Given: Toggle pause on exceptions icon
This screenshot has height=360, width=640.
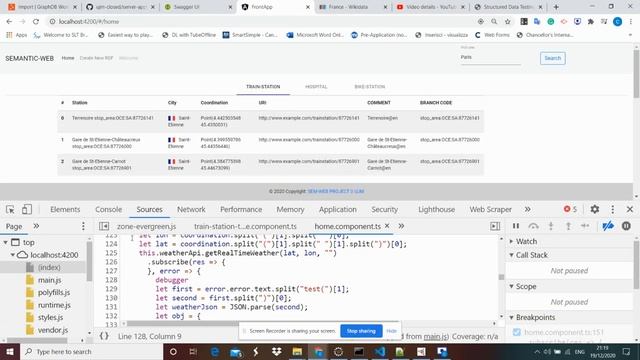Looking at the screenshot, I should click(x=626, y=226).
